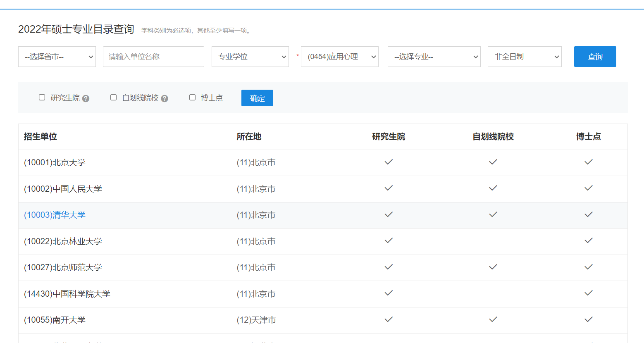This screenshot has width=644, height=343.
Task: Open the (10003)清华大学 link
Action: coord(55,215)
